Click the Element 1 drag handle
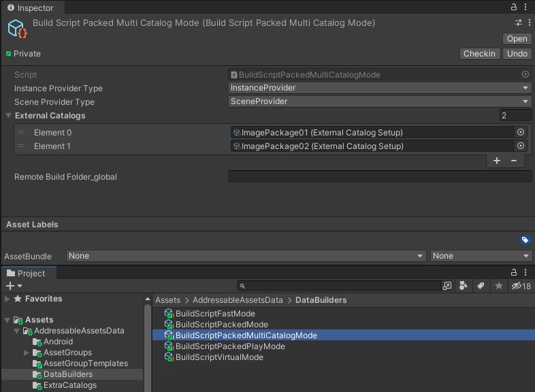 point(21,146)
